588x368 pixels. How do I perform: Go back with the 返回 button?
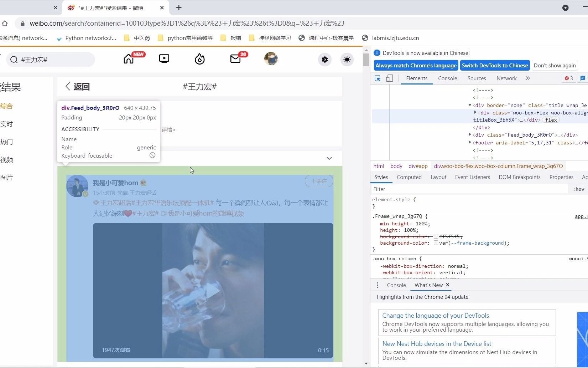(77, 87)
